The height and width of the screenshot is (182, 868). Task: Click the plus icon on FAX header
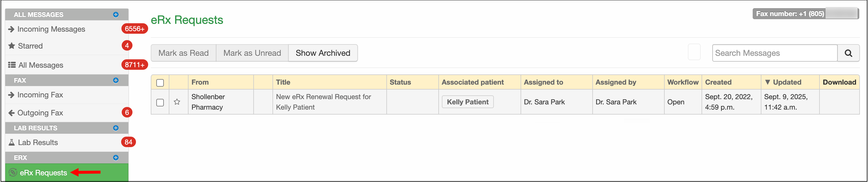tap(116, 80)
